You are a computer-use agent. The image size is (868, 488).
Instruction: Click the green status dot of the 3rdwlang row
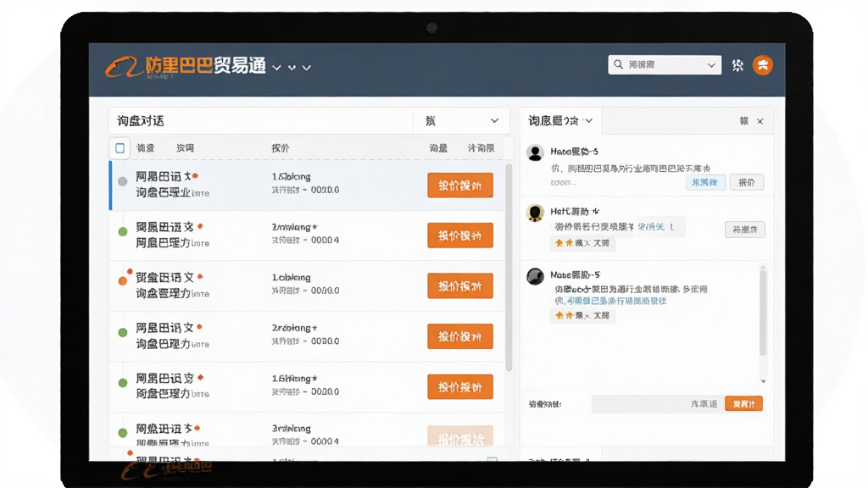click(x=123, y=433)
